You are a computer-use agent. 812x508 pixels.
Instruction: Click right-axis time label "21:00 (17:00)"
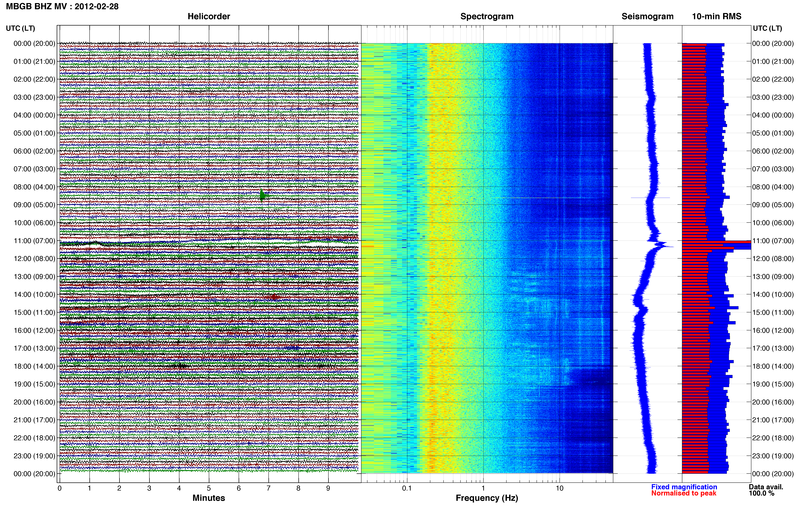[x=773, y=420]
